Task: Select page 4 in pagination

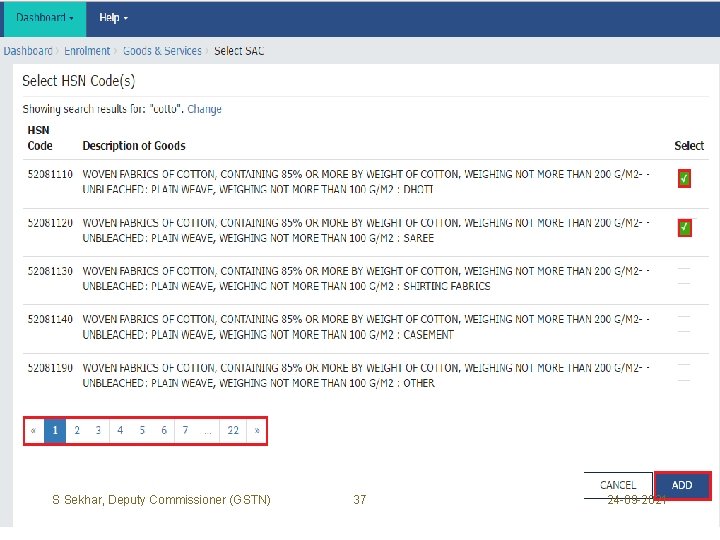Action: pyautogui.click(x=120, y=431)
